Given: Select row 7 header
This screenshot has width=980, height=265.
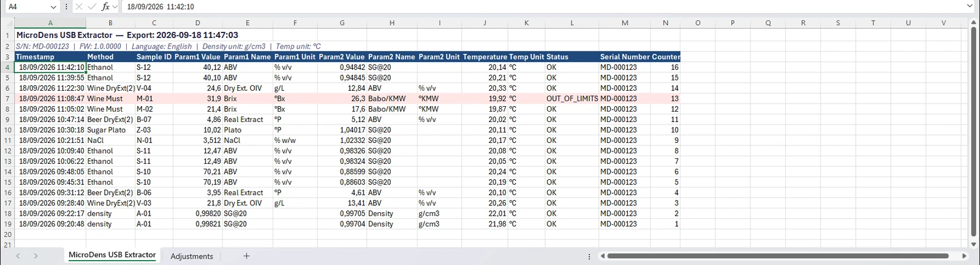Looking at the screenshot, I should click(7, 99).
